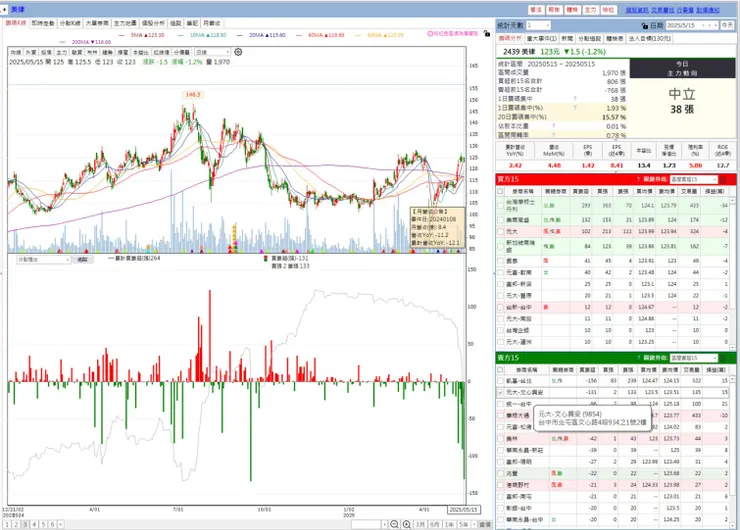This screenshot has height=530, width=740.
Task: Sort buyers table by 買賣超 column
Action: coord(580,191)
